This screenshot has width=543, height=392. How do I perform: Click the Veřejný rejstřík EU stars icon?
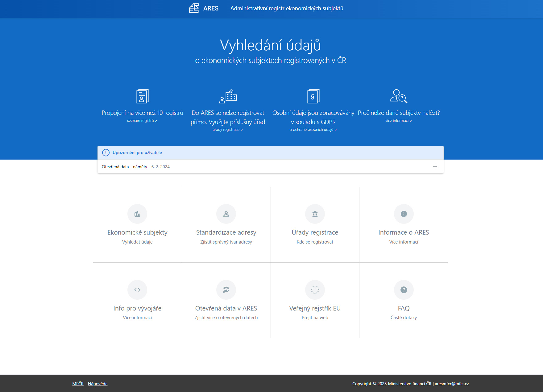(x=315, y=290)
